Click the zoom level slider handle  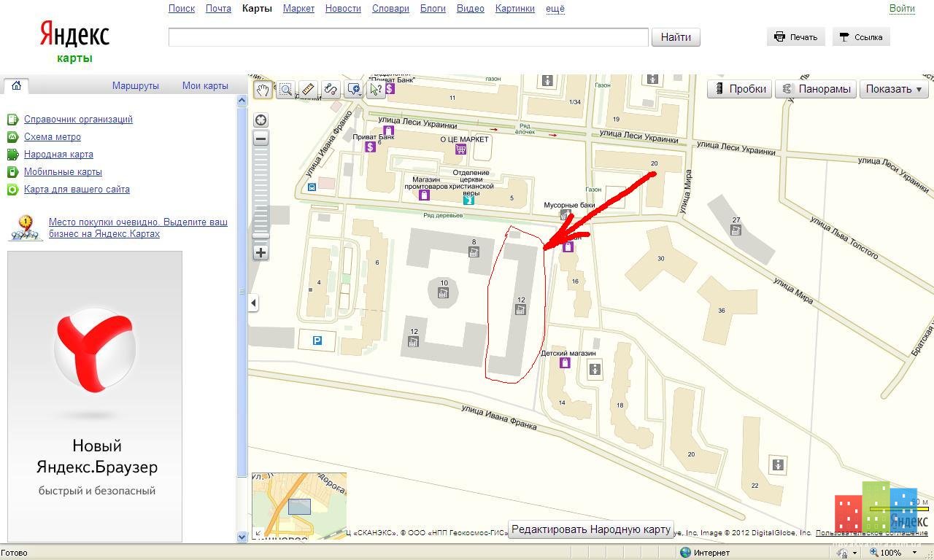[260, 236]
